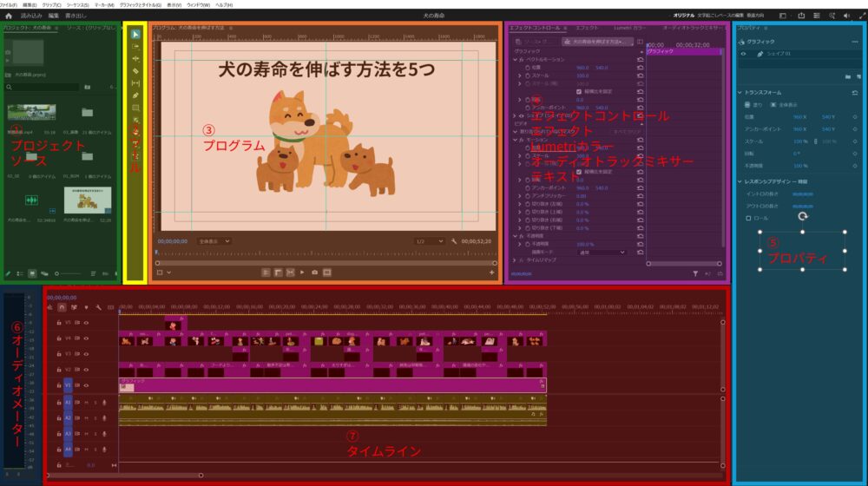
Task: Click the timeline horizontal zoom scrollbar
Action: tap(124, 476)
